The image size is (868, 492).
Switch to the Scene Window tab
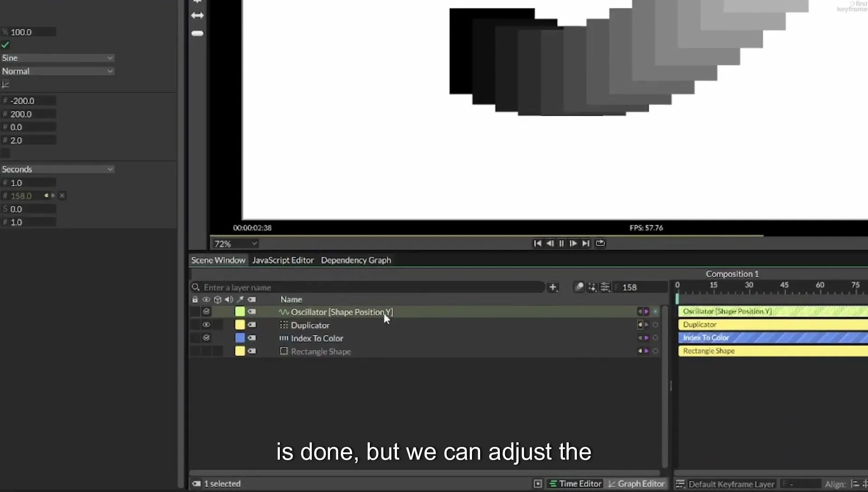[x=218, y=260]
